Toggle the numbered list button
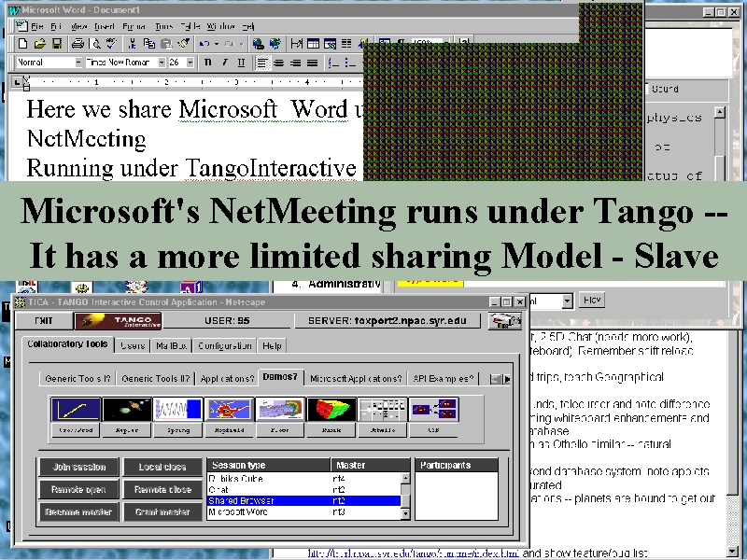The width and height of the screenshot is (747, 560). [333, 63]
